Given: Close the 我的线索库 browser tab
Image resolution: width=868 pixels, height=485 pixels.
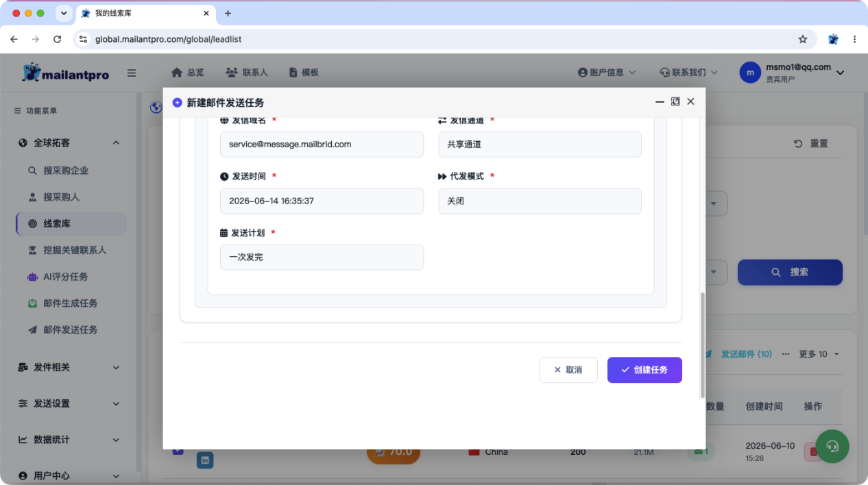Looking at the screenshot, I should (x=206, y=13).
